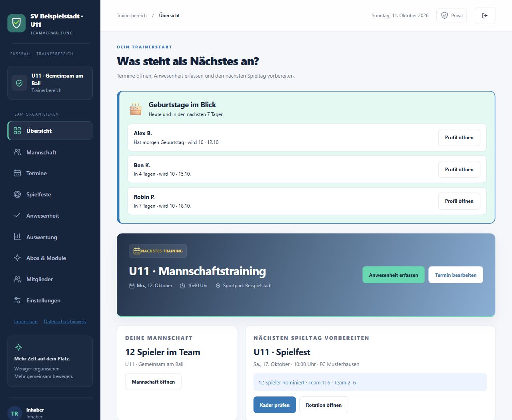Image resolution: width=512 pixels, height=420 pixels.
Task: Click Rotation öffnen button
Action: pyautogui.click(x=324, y=405)
